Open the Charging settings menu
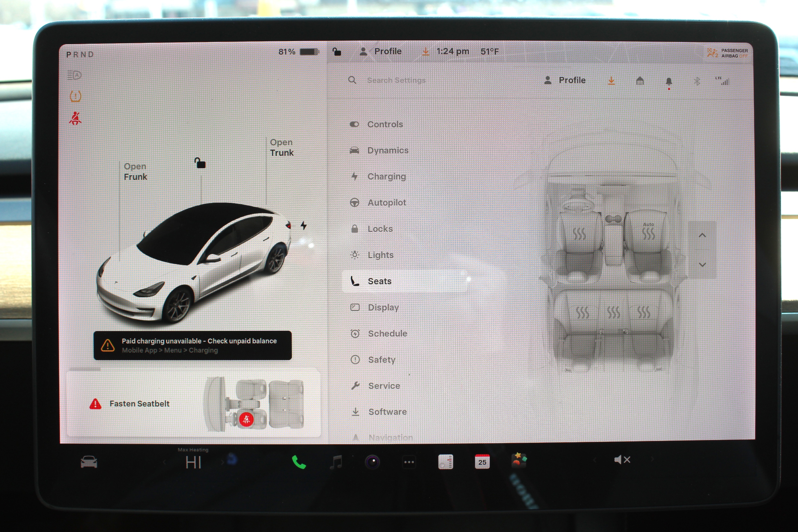 386,176
